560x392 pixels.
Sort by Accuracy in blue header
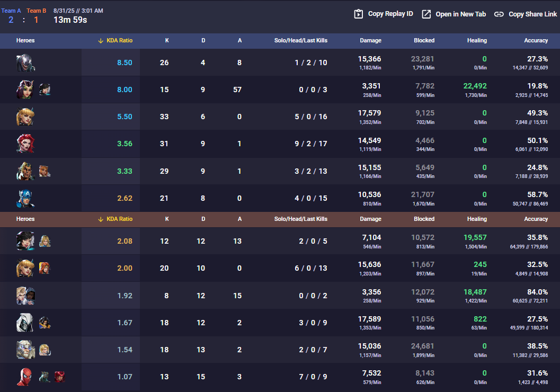click(536, 40)
